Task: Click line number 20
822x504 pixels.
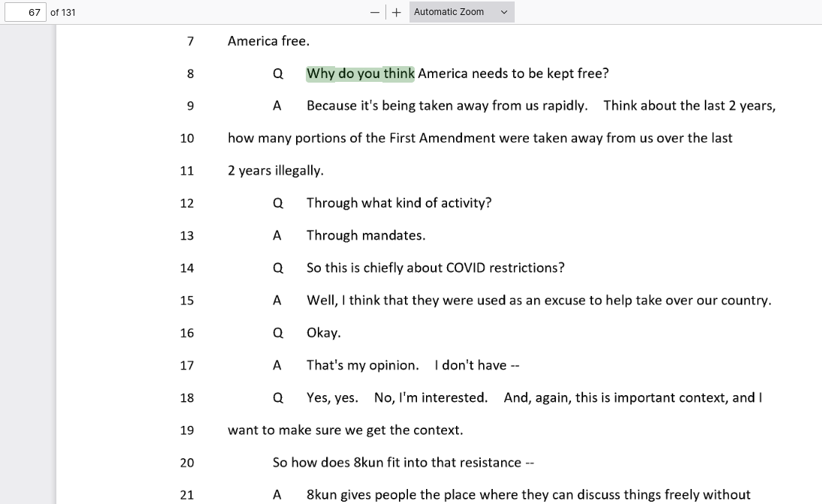Action: (187, 463)
